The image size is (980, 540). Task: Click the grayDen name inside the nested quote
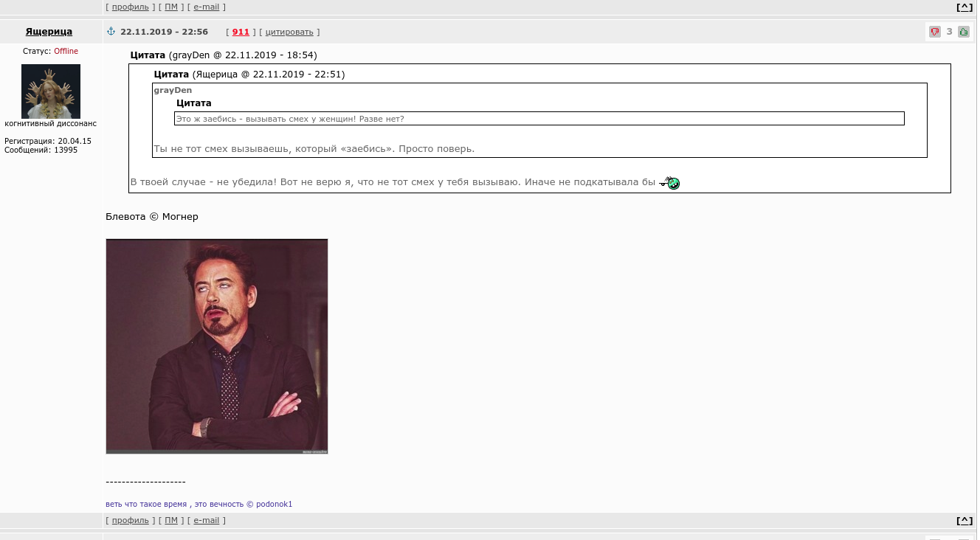(173, 90)
